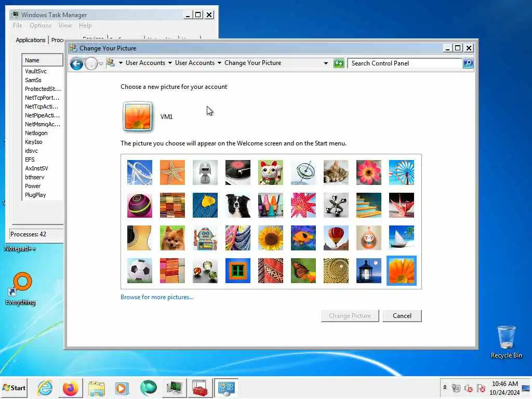Pick the crayons picture

coord(271,205)
